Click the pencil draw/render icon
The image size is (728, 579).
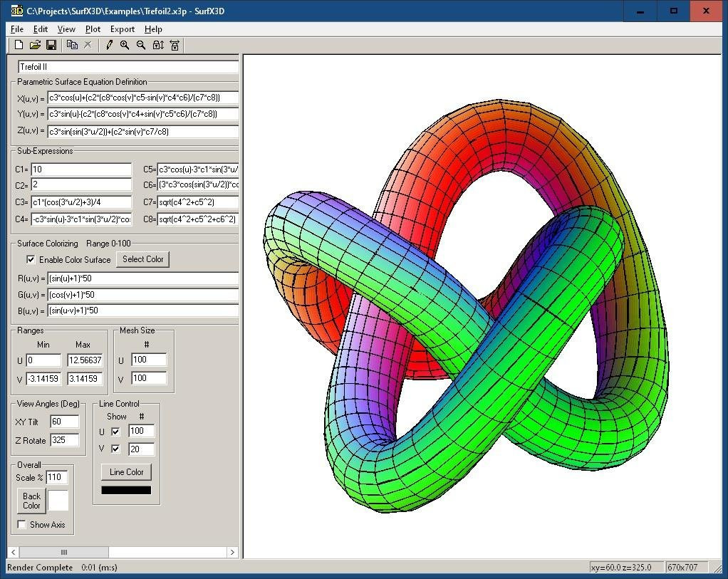(109, 45)
